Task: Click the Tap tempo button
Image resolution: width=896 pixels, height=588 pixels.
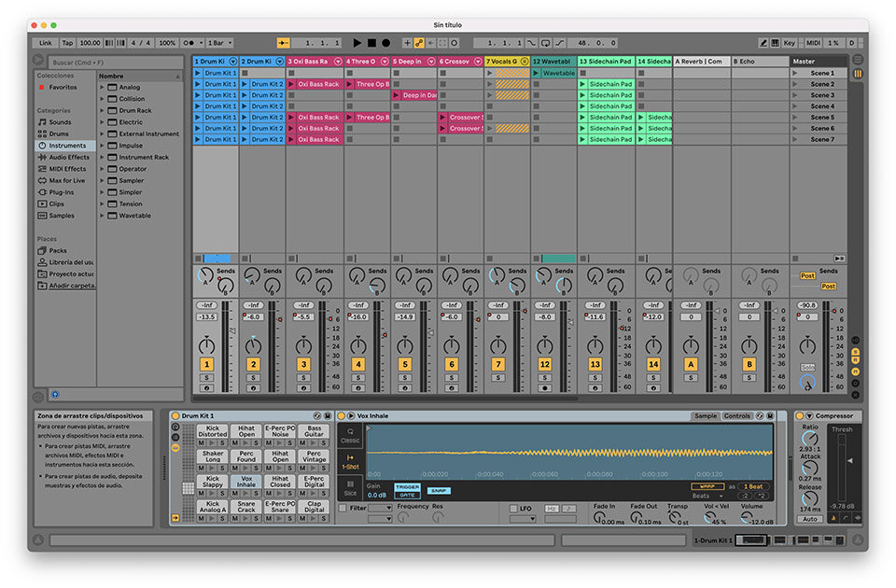Action: (x=67, y=43)
